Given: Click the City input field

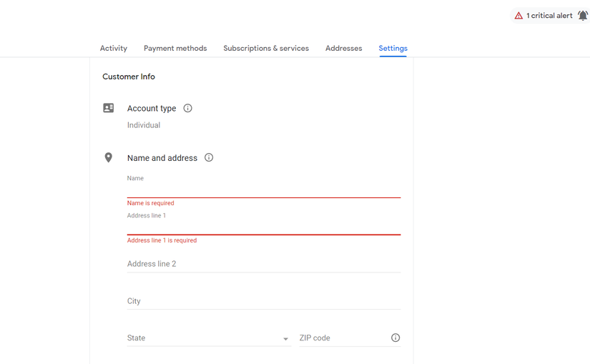Looking at the screenshot, I should (264, 301).
